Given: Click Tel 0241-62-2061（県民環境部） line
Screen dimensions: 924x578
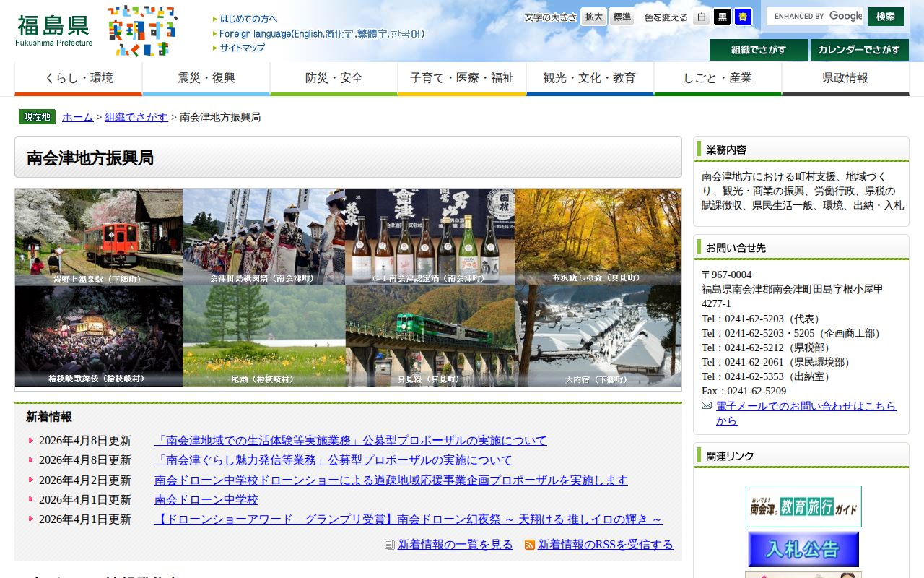Looking at the screenshot, I should 777,363.
